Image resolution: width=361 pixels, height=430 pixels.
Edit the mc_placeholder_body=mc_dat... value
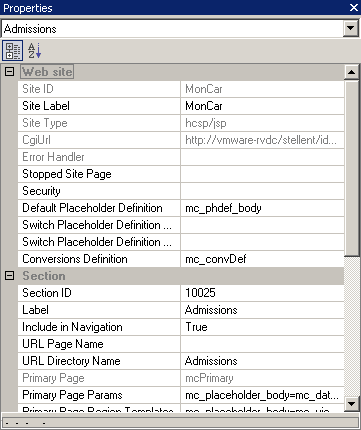click(262, 395)
